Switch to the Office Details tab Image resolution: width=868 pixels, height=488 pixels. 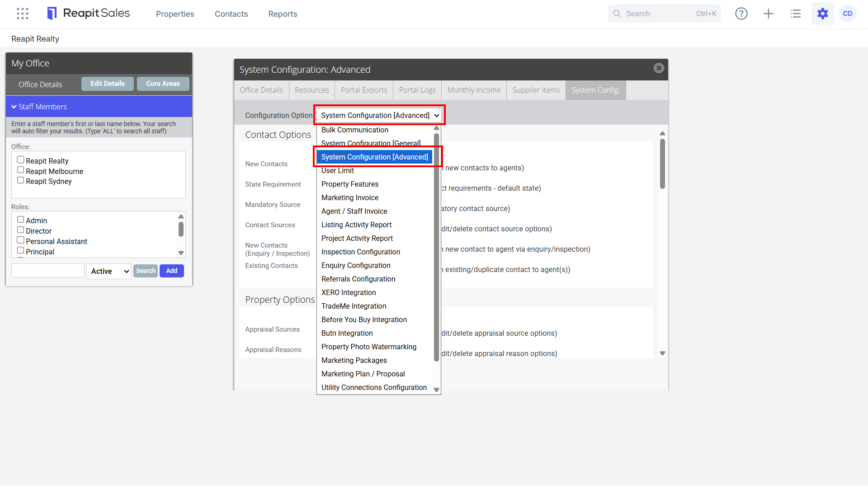pyautogui.click(x=261, y=90)
